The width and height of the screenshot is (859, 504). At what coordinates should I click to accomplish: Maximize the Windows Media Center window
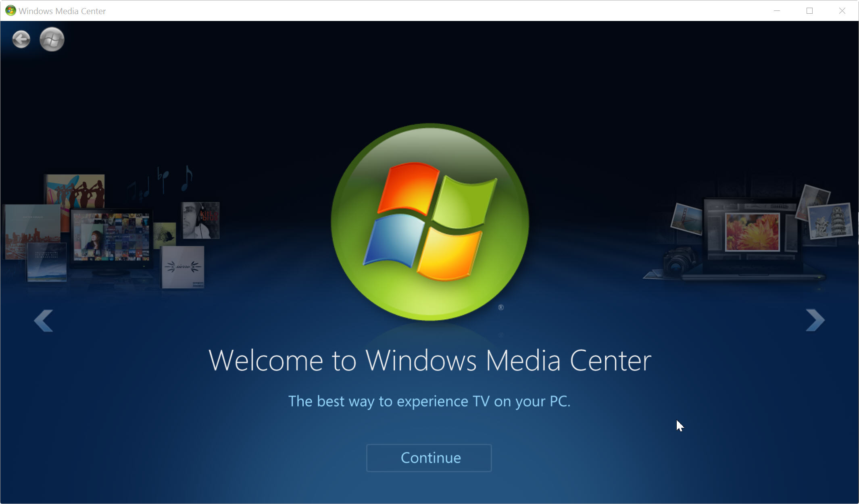pos(809,11)
